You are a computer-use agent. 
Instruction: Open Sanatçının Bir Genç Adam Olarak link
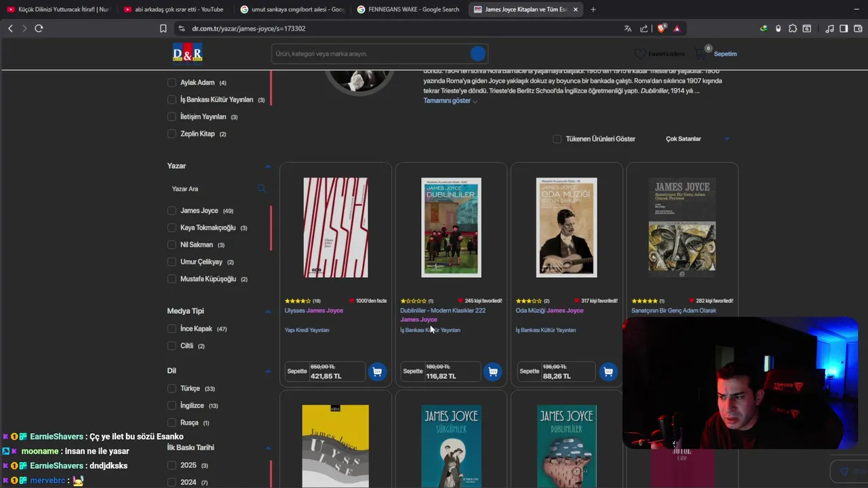point(674,310)
